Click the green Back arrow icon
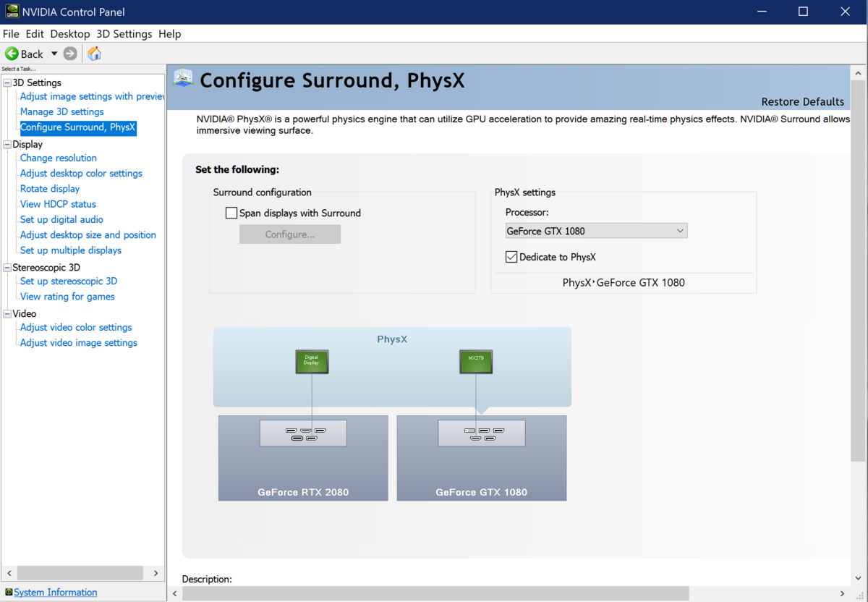868x602 pixels. click(12, 54)
